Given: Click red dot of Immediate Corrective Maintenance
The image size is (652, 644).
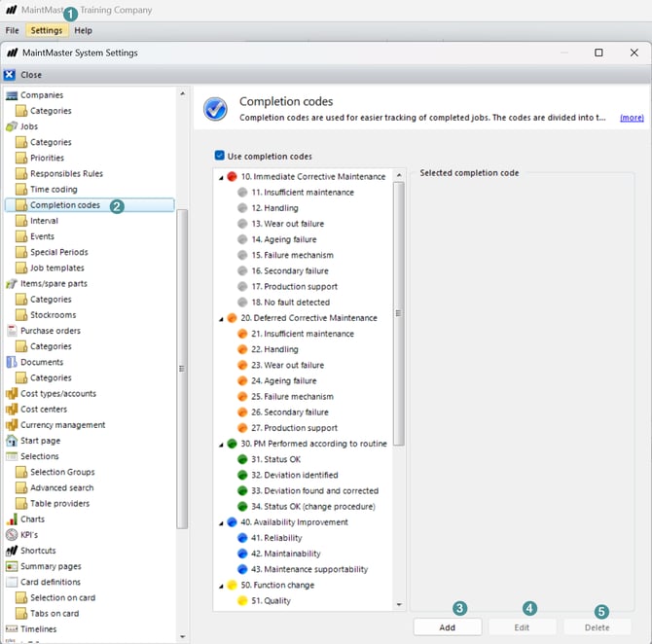Looking at the screenshot, I should point(232,177).
